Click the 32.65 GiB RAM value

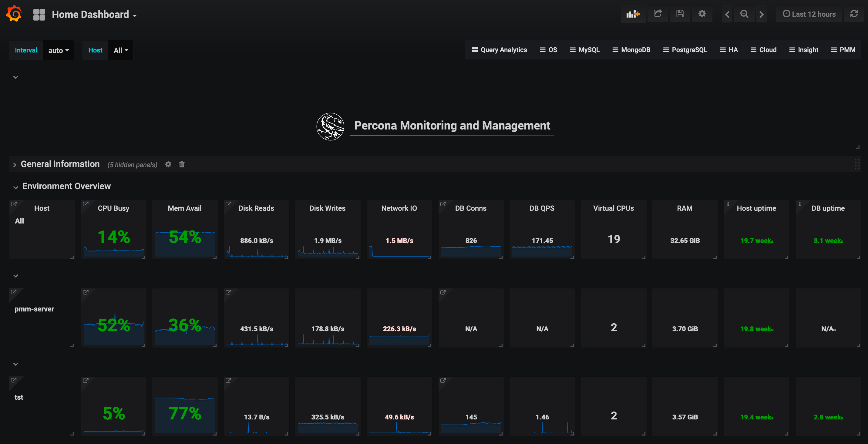tap(685, 240)
